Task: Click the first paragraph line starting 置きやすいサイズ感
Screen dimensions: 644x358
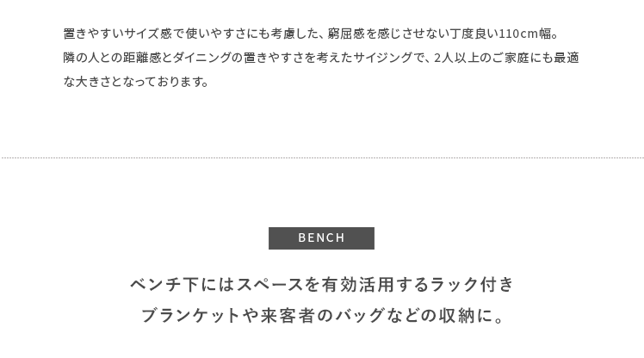Action: (x=312, y=34)
